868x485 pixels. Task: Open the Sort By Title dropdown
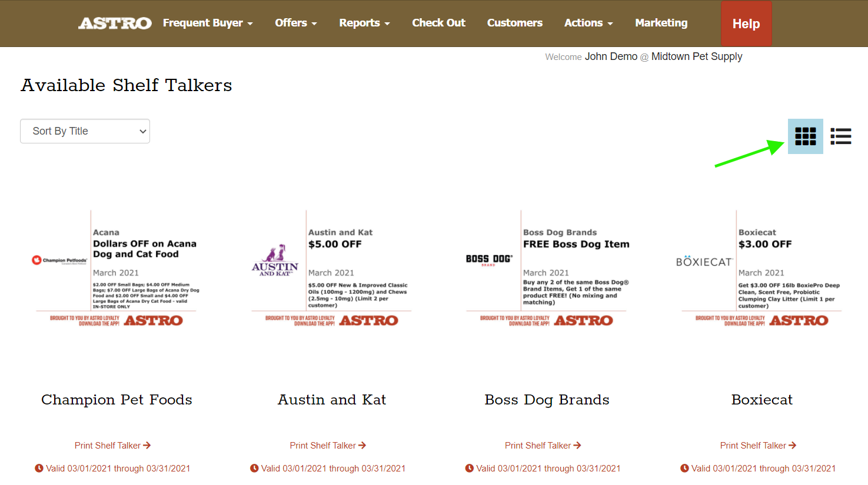coord(85,131)
